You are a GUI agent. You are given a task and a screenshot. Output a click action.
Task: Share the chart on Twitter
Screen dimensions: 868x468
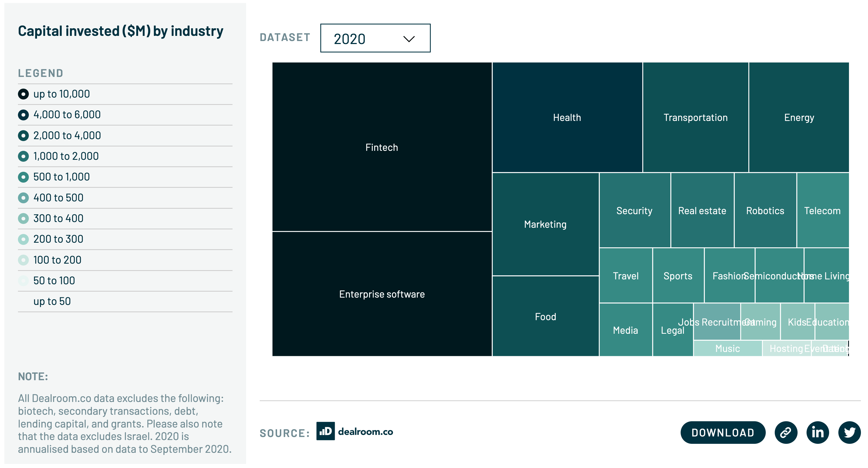tap(849, 432)
